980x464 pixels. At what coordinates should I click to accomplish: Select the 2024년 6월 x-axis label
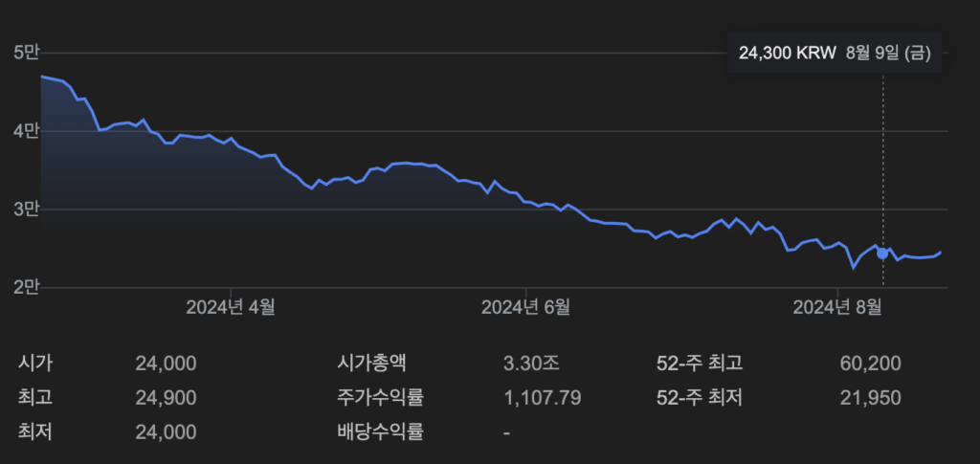(525, 306)
